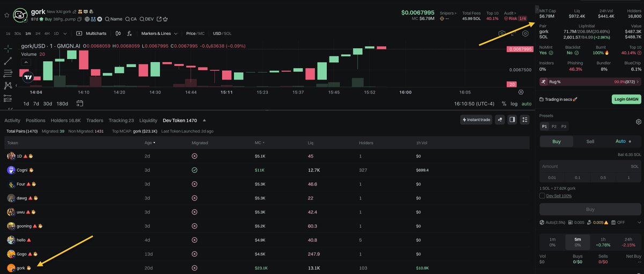
Task: Open the Traders tab
Action: click(94, 120)
